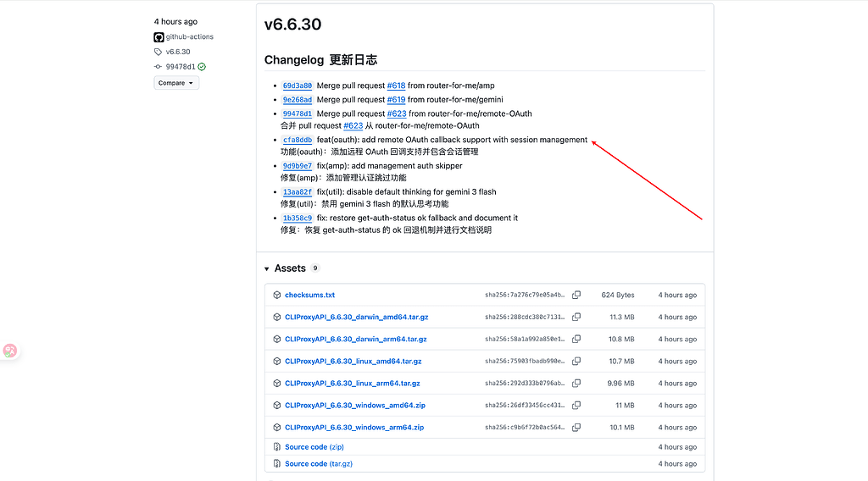Copy the sha256 hash for linux_arm64.tar.gz

point(576,383)
